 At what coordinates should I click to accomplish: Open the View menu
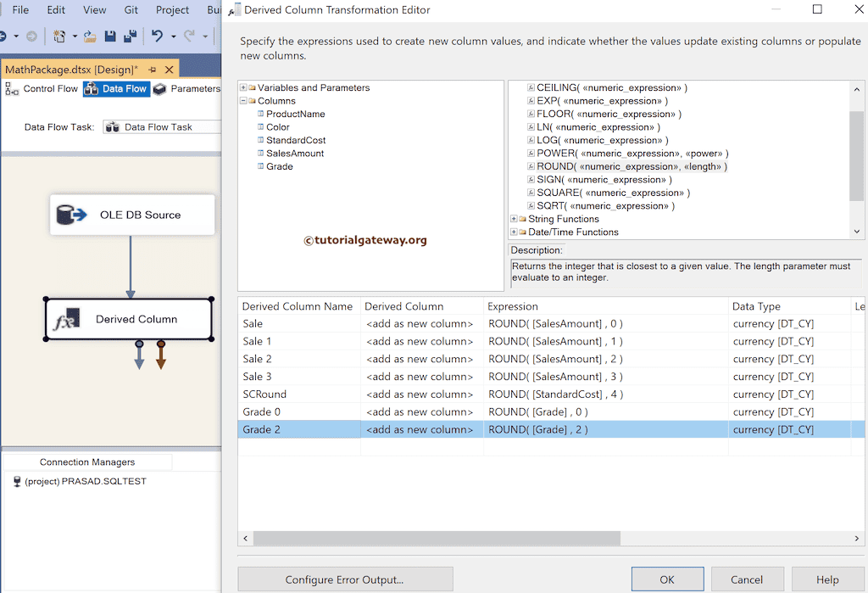click(x=94, y=10)
